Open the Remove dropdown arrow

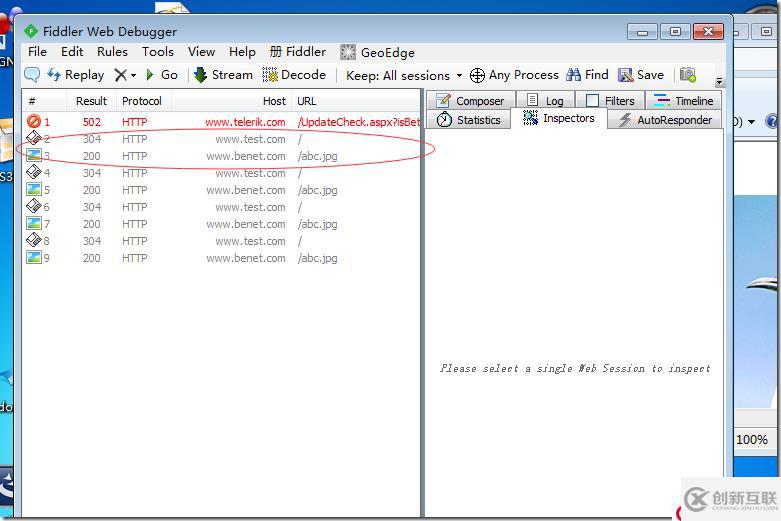[133, 76]
